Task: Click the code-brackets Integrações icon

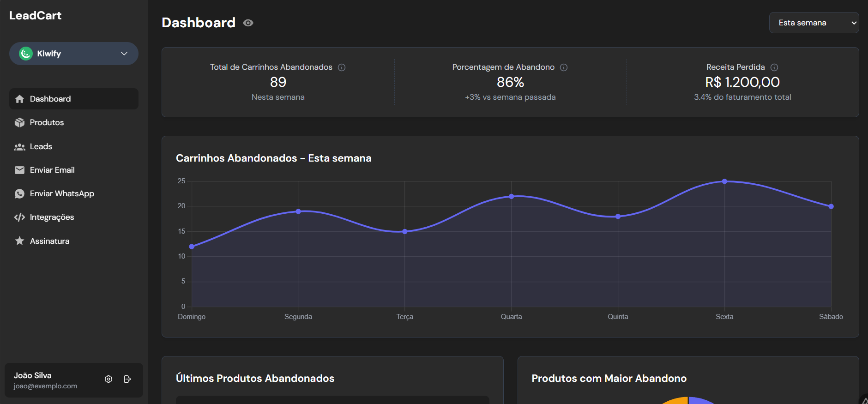Action: pos(19,217)
